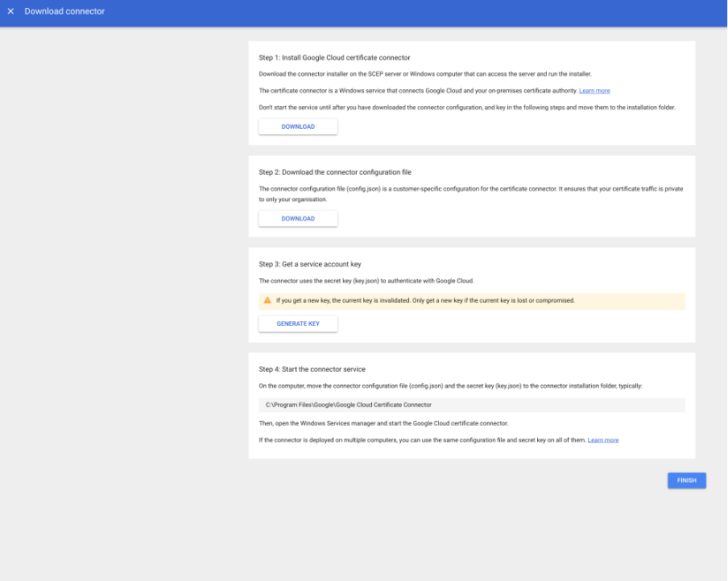
Task: Click the key invalidation warning message
Action: [425, 301]
